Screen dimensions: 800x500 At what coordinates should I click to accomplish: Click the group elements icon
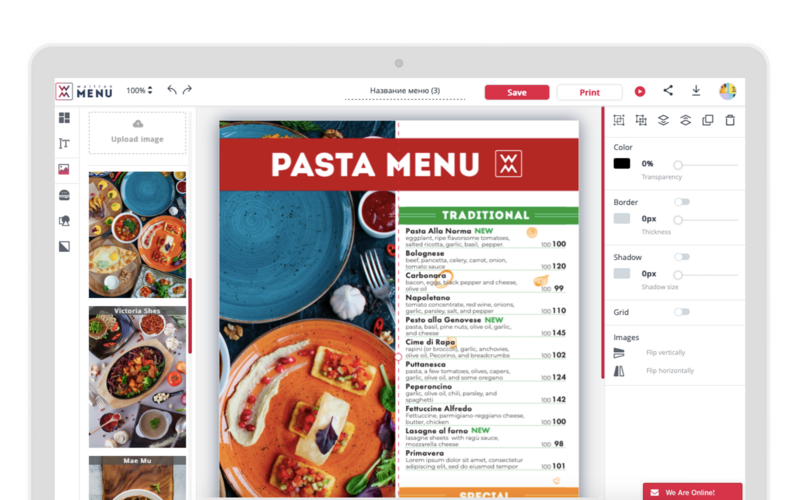click(619, 120)
